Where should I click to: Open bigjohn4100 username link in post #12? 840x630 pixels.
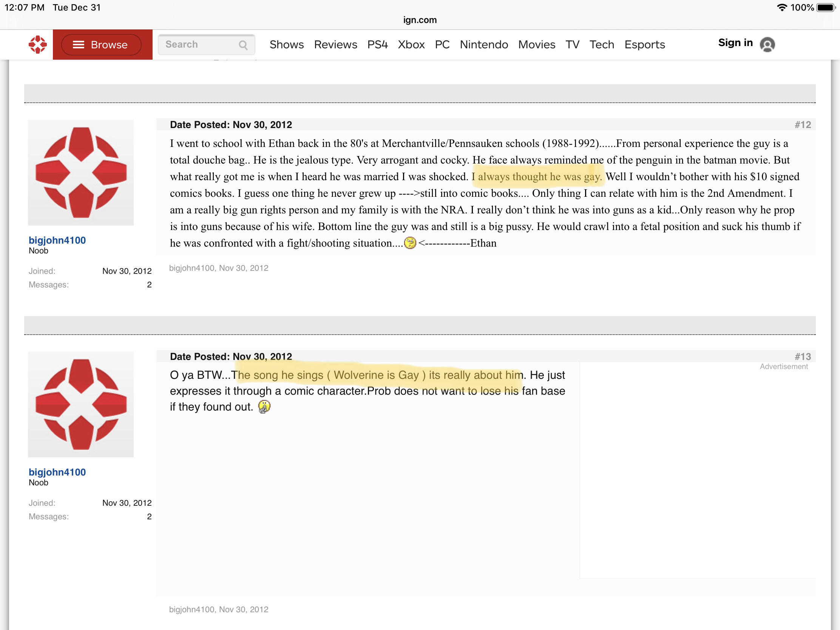click(57, 240)
